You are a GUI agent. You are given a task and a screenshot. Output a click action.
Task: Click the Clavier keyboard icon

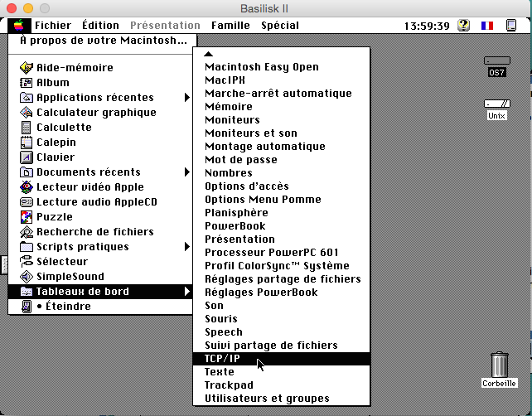click(27, 157)
